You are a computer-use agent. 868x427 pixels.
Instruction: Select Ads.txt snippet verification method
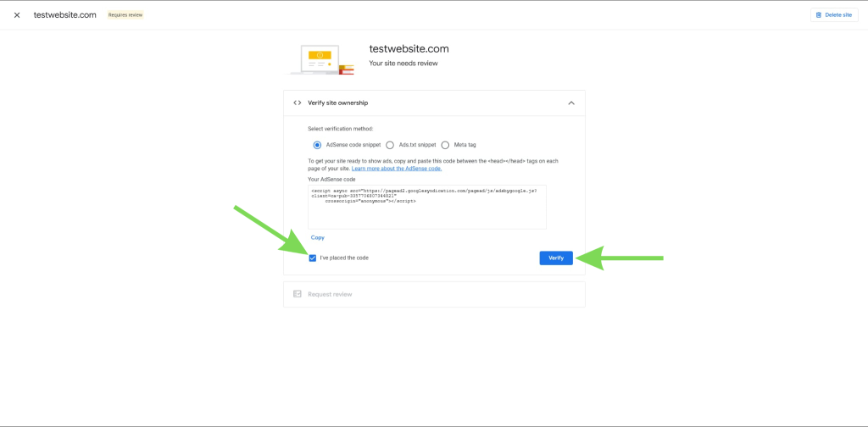[390, 145]
